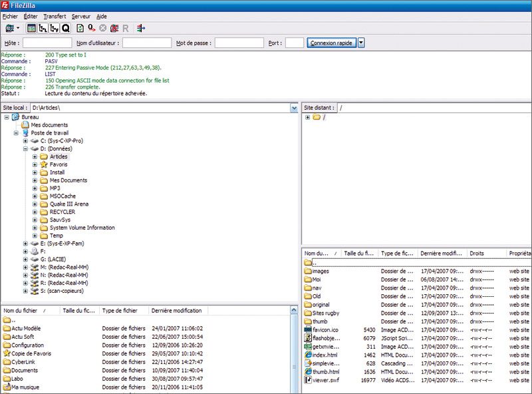Viewport: 532px width, 394px height.
Task: Select local folder Actu Modèle
Action: click(x=26, y=329)
